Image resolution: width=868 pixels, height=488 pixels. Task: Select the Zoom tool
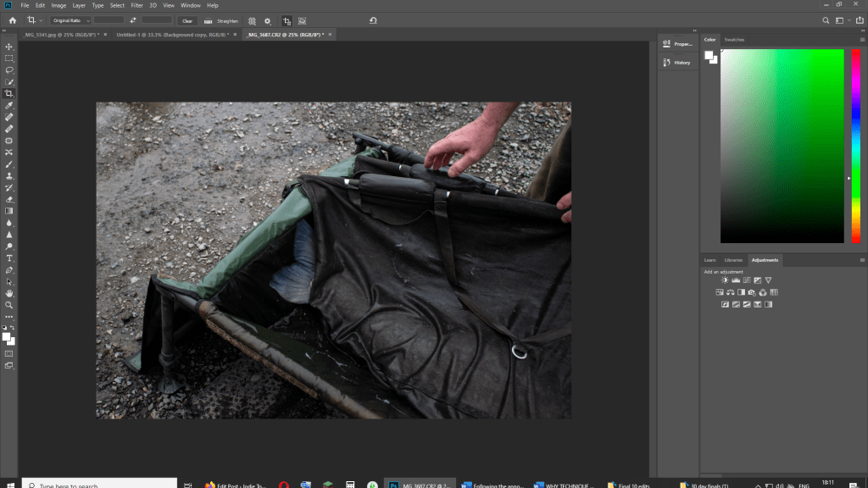[x=9, y=304]
